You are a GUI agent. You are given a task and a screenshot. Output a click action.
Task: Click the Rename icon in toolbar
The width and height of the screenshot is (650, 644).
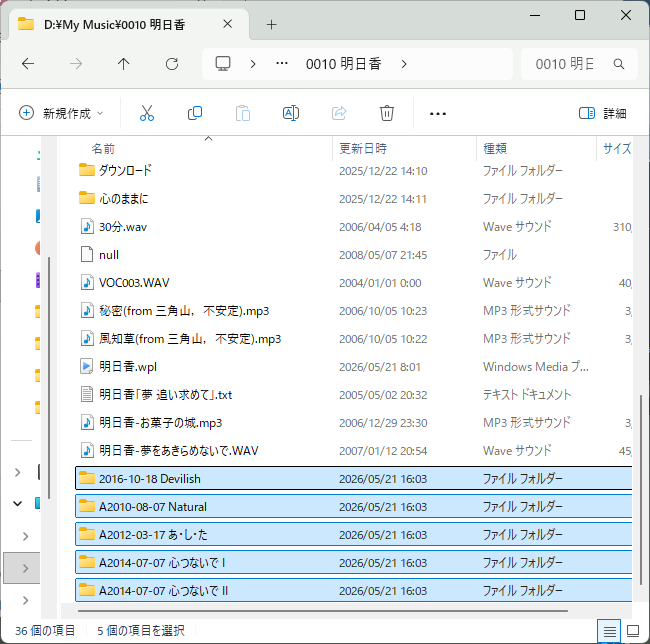click(x=291, y=113)
